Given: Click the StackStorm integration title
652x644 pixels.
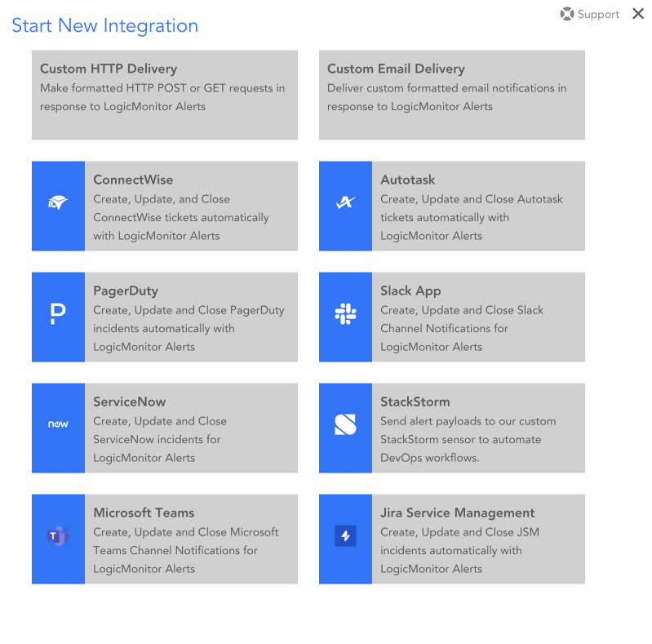Looking at the screenshot, I should click(x=415, y=402).
